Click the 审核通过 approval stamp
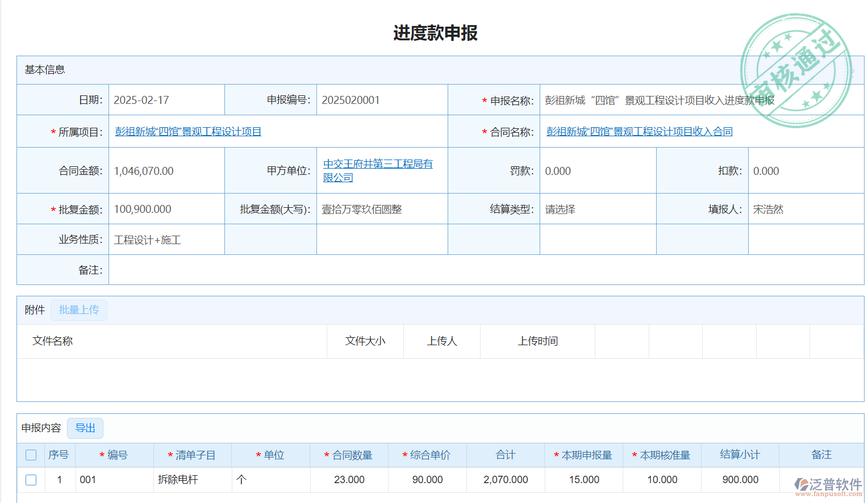The image size is (868, 503). 796,70
